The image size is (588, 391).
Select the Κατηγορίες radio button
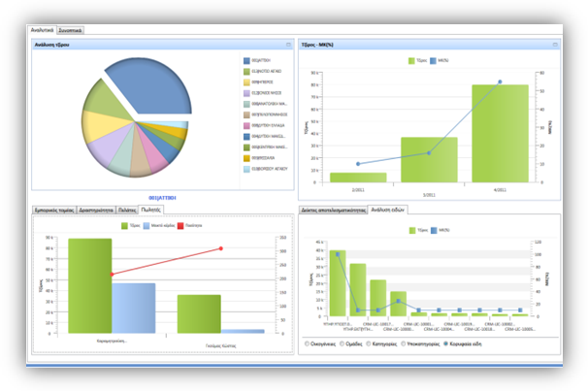(369, 343)
